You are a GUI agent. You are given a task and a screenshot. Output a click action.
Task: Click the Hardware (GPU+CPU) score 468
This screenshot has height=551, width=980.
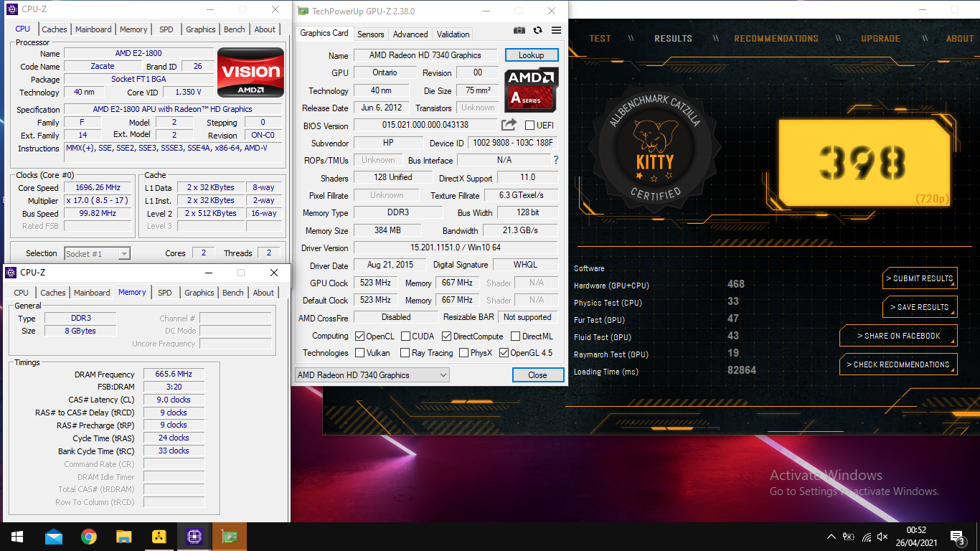pos(736,284)
